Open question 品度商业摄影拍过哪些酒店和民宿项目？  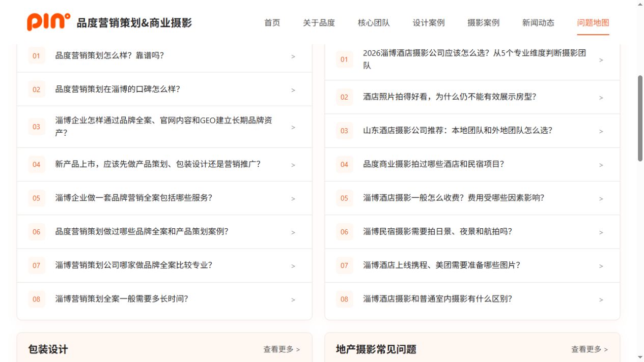472,164
